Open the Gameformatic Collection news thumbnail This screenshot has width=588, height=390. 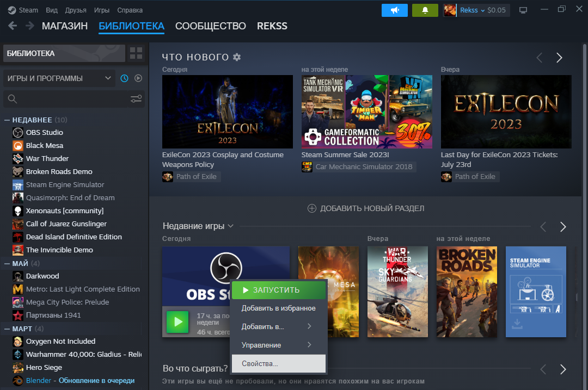367,112
